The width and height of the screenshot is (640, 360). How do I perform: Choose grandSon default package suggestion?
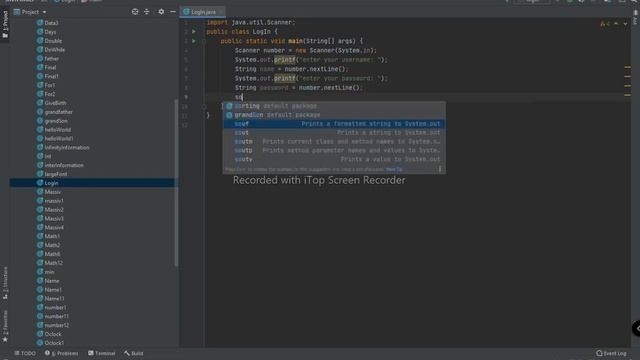pos(334,115)
